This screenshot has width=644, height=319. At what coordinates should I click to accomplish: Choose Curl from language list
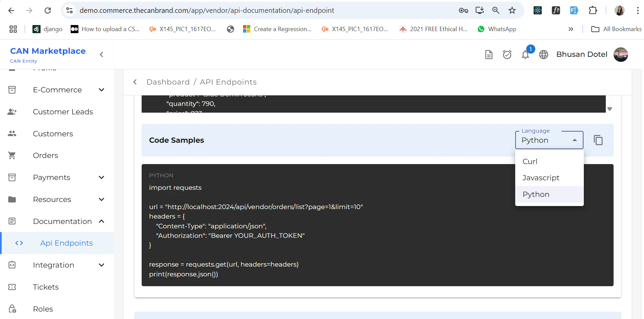(549, 161)
